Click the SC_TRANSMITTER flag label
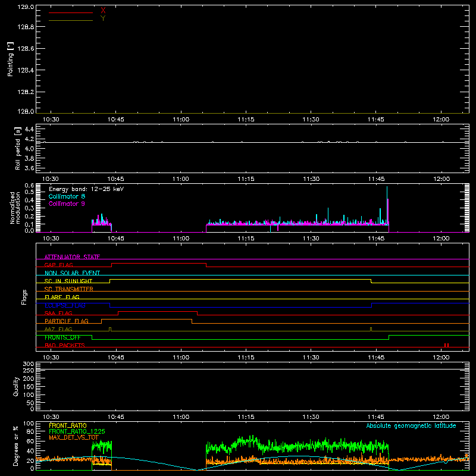This screenshot has width=476, height=476. pos(69,289)
